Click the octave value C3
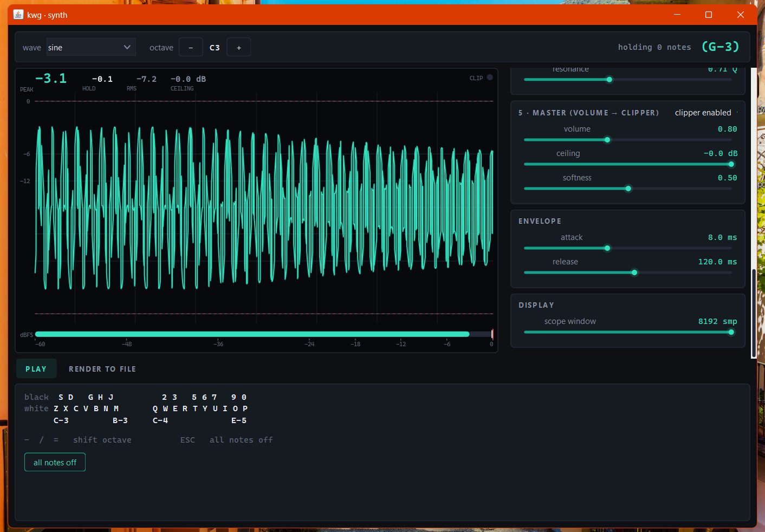Image resolution: width=765 pixels, height=532 pixels. 215,48
